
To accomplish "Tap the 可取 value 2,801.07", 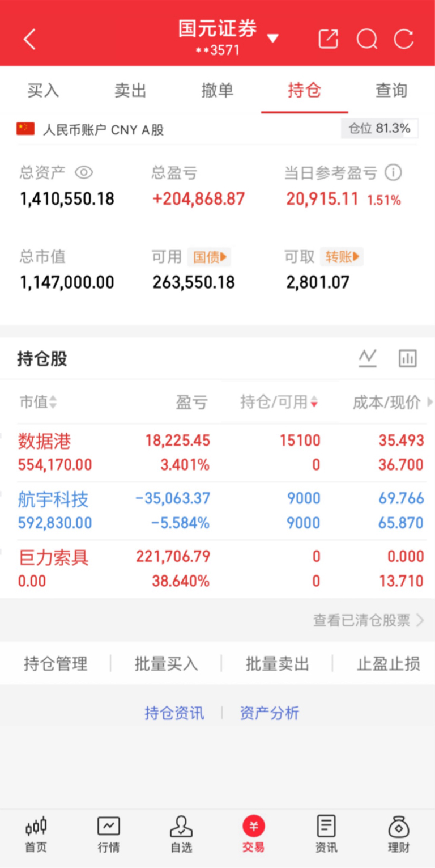I will point(318,282).
